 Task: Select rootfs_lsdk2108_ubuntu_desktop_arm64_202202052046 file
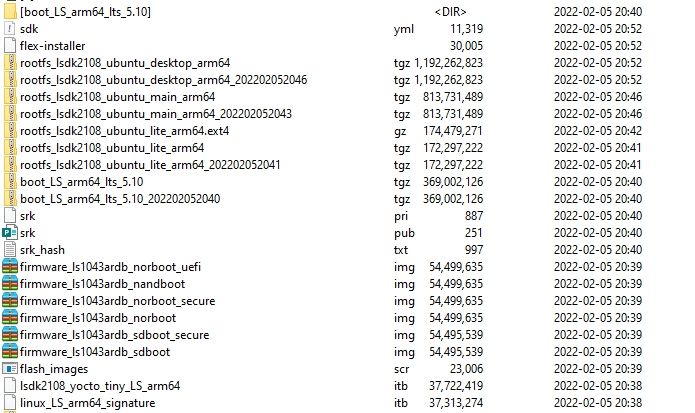click(163, 80)
